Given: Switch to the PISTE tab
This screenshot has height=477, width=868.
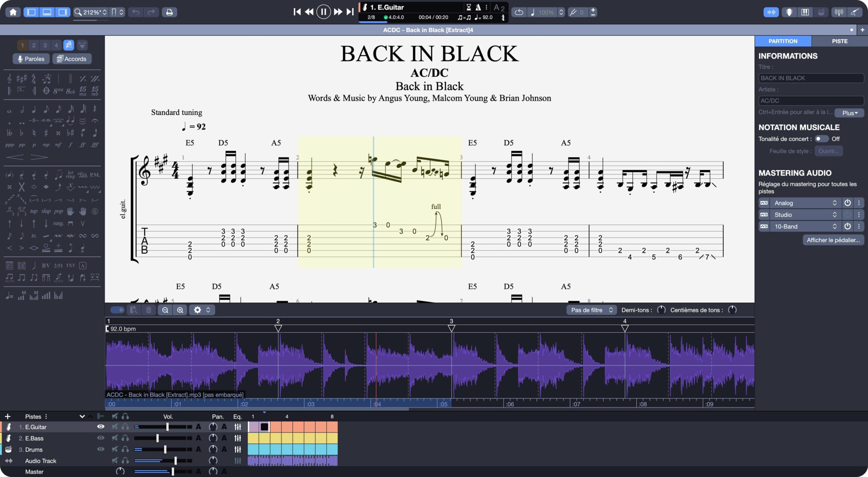Looking at the screenshot, I should pos(840,41).
